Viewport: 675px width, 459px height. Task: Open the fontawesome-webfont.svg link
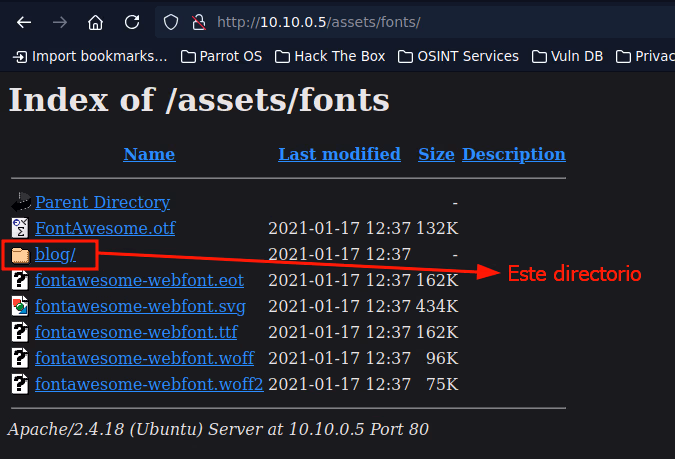(x=140, y=307)
